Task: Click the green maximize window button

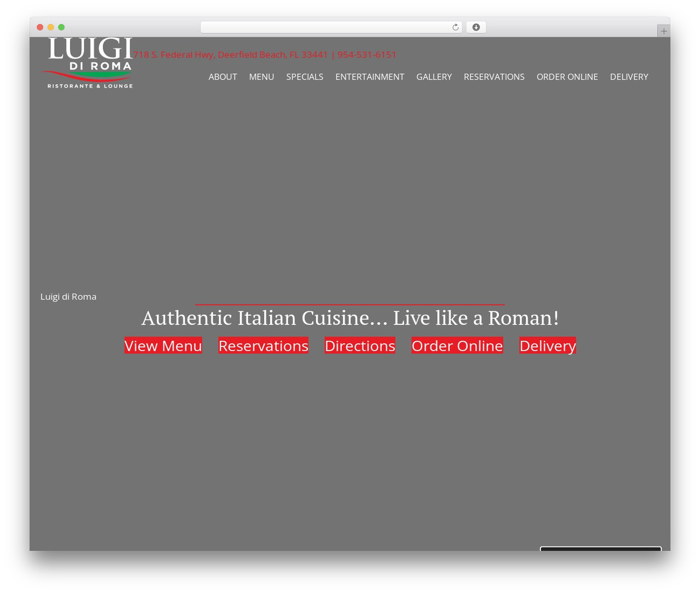Action: click(x=61, y=27)
